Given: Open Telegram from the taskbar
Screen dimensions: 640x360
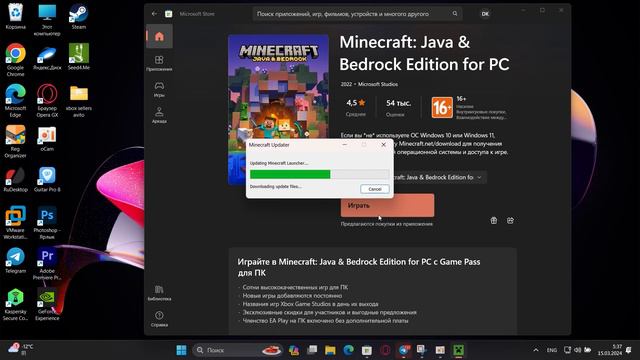Looking at the screenshot, I should click(404, 350).
